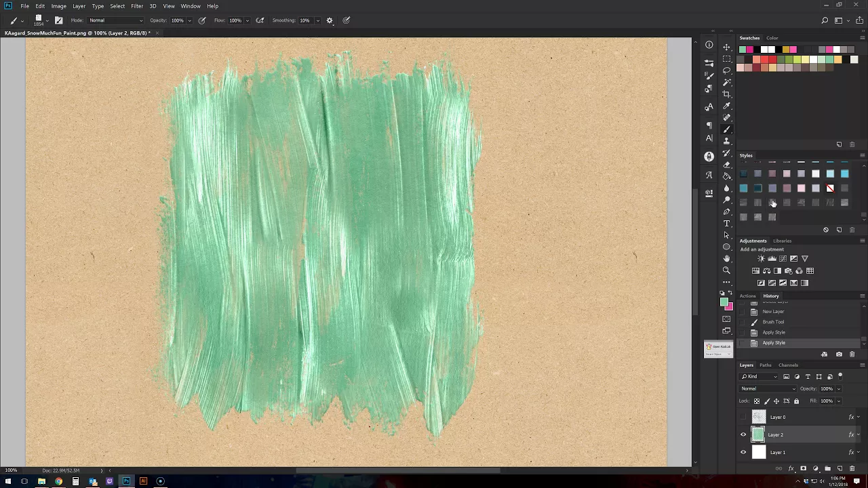Switch to the Libraries tab

pos(782,241)
